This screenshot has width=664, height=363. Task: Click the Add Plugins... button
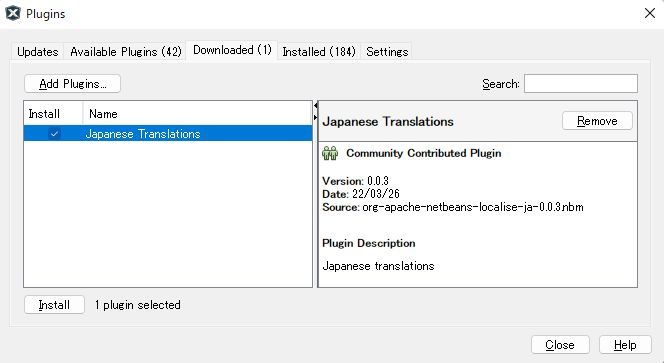[72, 84]
